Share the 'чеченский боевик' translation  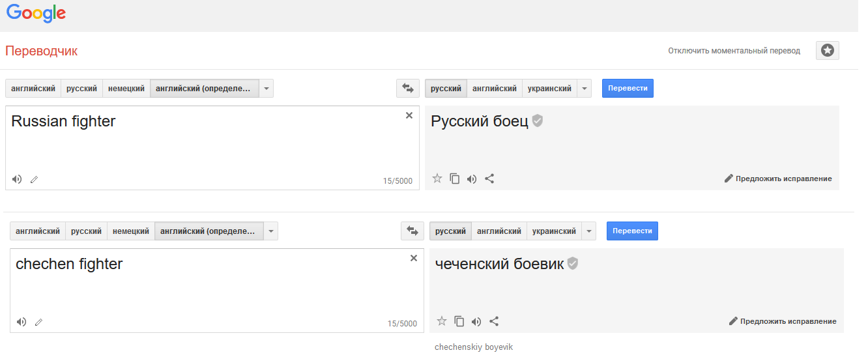pyautogui.click(x=494, y=321)
